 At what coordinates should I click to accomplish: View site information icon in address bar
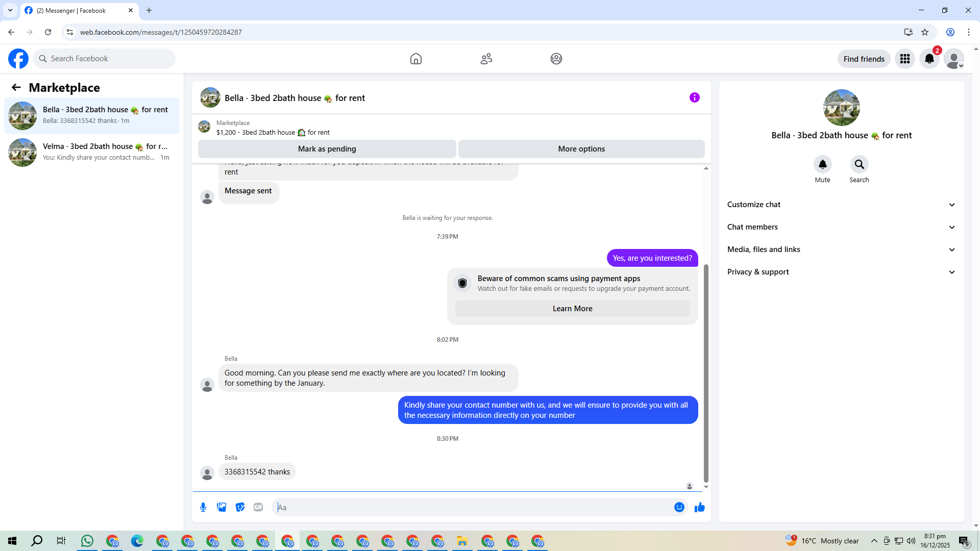(70, 32)
